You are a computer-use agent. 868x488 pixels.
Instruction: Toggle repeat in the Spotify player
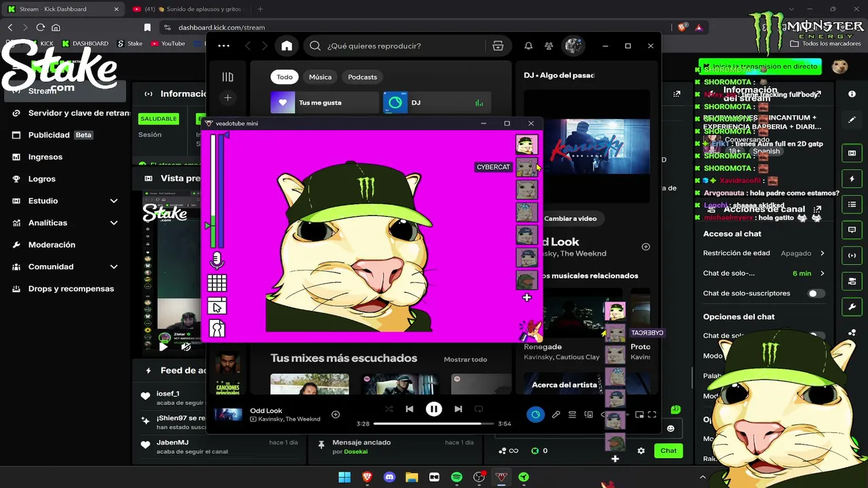tap(479, 409)
